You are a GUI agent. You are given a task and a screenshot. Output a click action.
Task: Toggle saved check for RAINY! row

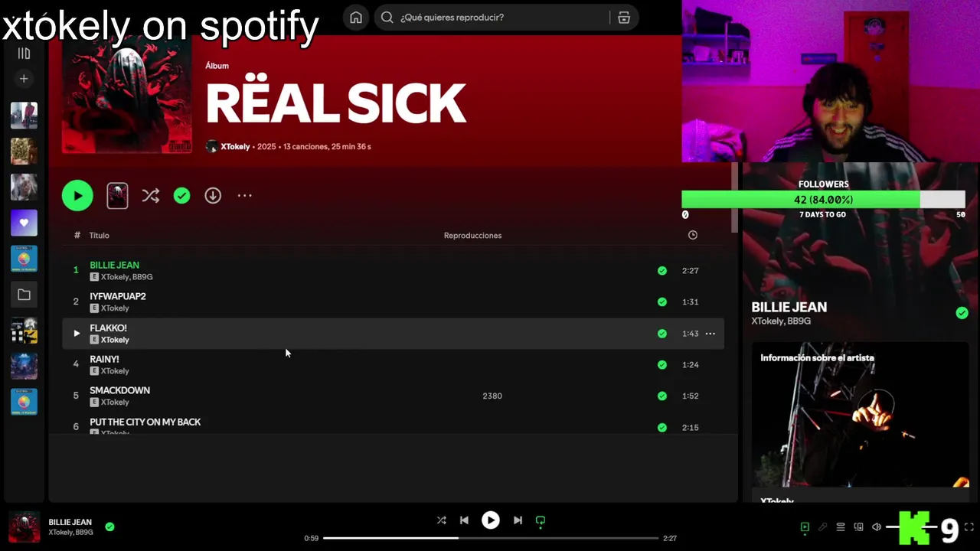[x=661, y=364]
